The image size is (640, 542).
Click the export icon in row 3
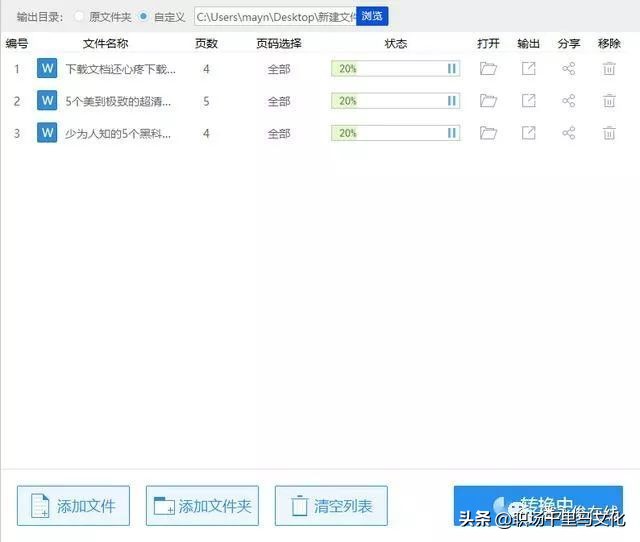[529, 133]
